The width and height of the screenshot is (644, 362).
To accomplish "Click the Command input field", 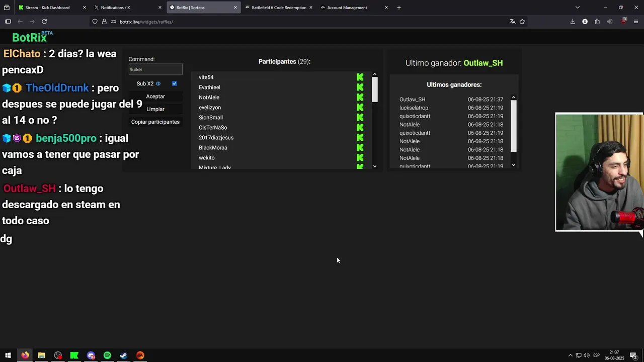I will tap(155, 69).
